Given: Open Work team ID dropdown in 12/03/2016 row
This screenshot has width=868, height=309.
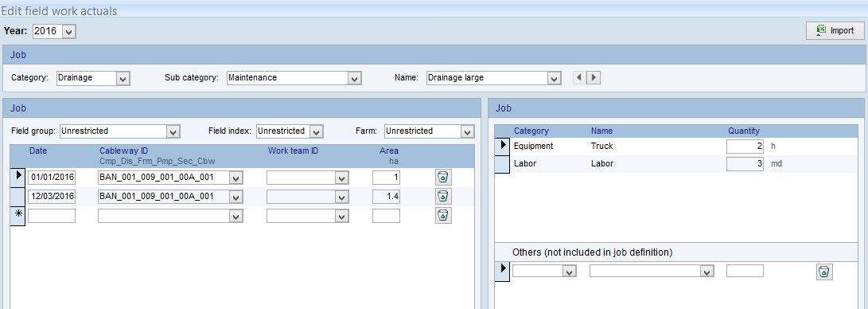Looking at the screenshot, I should coord(342,197).
